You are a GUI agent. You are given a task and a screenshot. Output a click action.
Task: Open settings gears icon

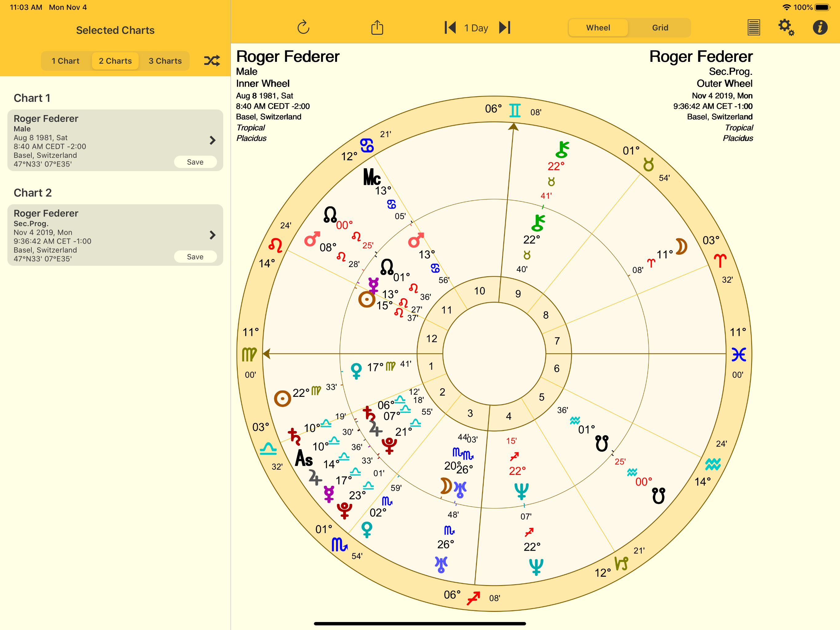click(x=786, y=27)
